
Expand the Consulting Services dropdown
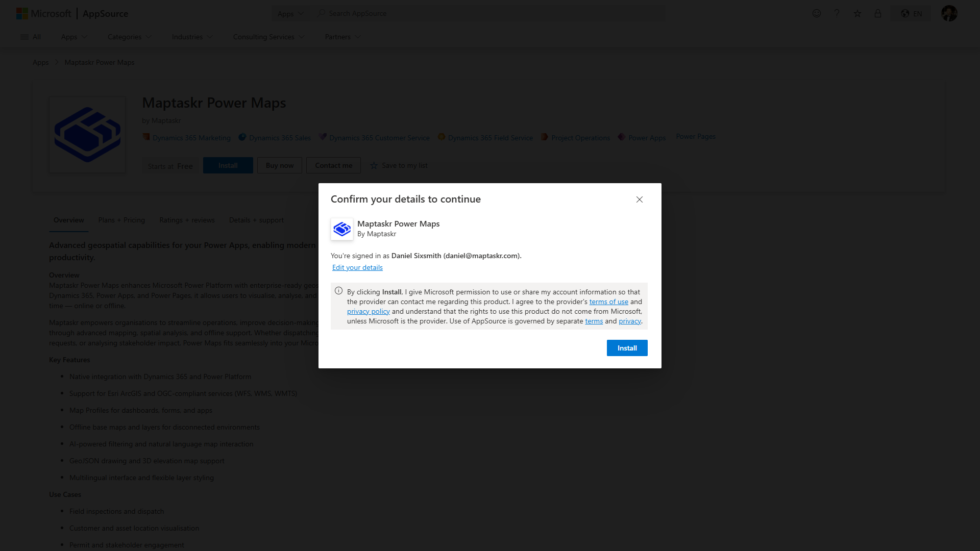[x=268, y=37]
